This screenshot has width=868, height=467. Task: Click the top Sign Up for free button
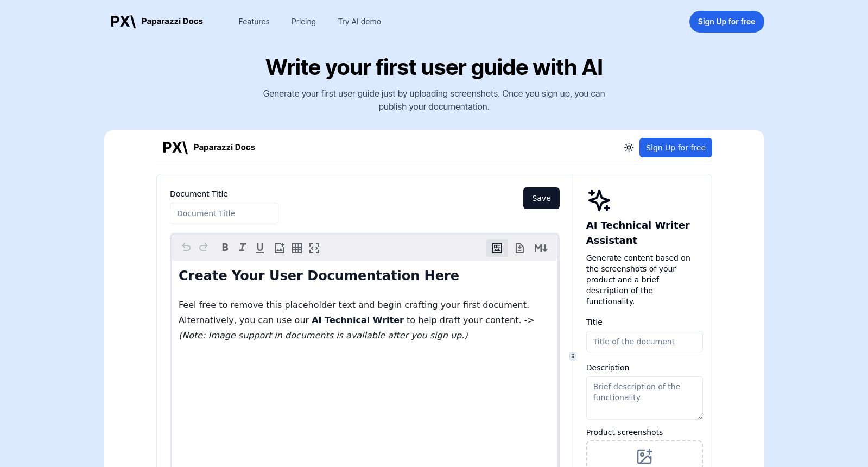pos(727,22)
